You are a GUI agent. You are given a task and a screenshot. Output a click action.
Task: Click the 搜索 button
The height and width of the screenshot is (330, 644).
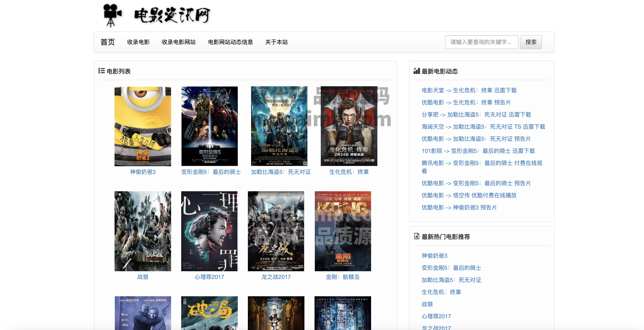[531, 42]
